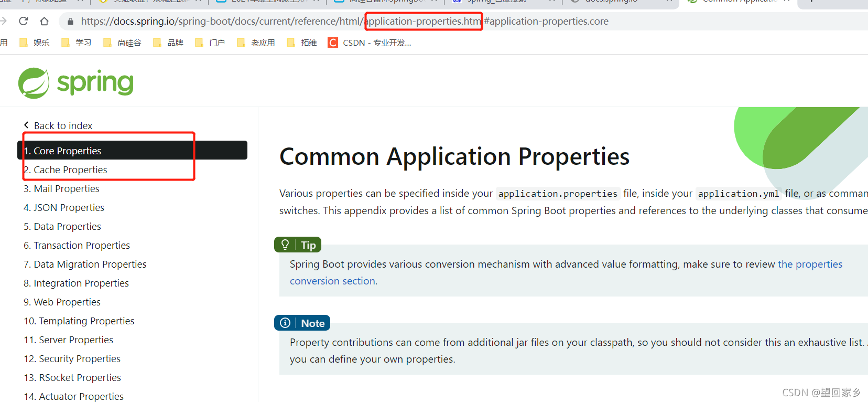Select 3. Mail Properties in sidebar
The height and width of the screenshot is (402, 868).
[61, 188]
